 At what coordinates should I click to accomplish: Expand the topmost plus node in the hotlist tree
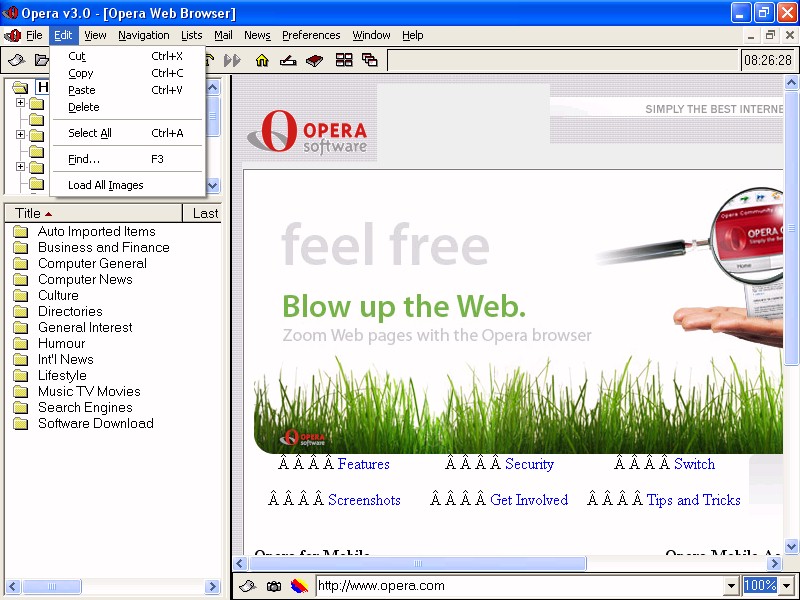pyautogui.click(x=20, y=103)
